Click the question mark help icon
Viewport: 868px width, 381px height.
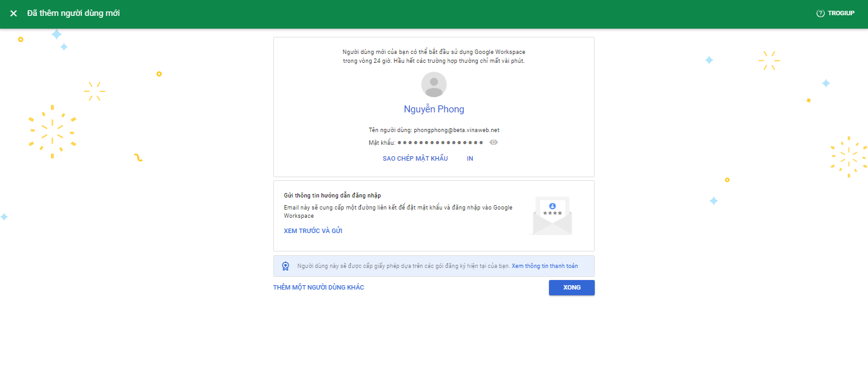(820, 13)
